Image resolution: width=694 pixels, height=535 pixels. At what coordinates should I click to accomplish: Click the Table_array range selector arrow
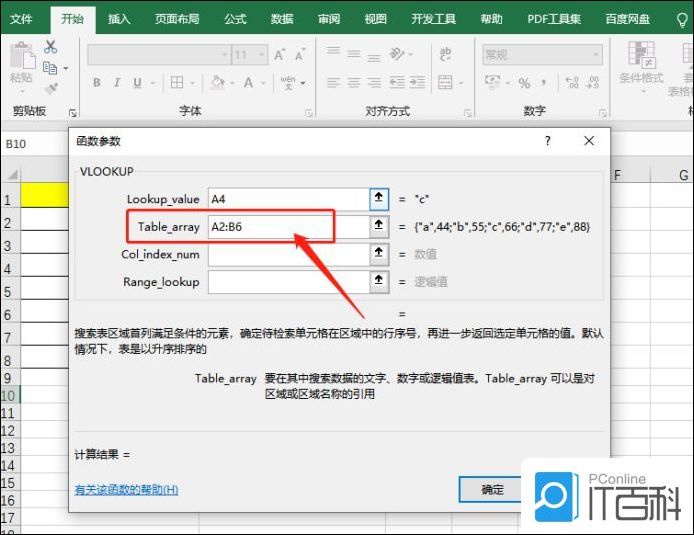379,226
